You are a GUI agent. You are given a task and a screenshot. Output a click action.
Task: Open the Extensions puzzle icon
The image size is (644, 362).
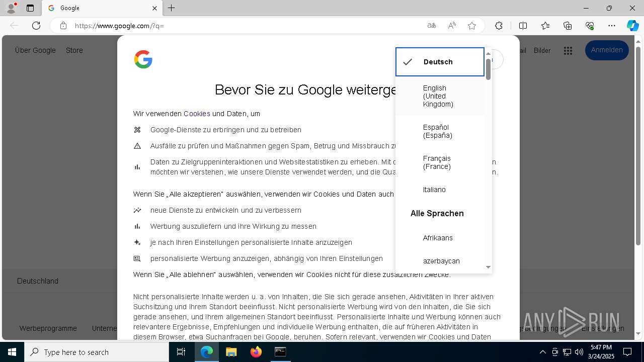pyautogui.click(x=499, y=26)
